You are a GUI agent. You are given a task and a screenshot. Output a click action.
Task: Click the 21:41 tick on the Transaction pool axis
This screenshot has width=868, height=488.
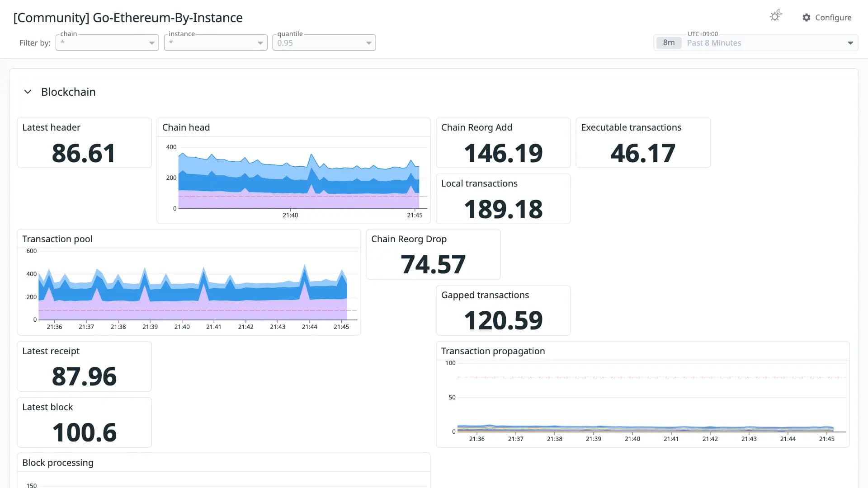(214, 327)
